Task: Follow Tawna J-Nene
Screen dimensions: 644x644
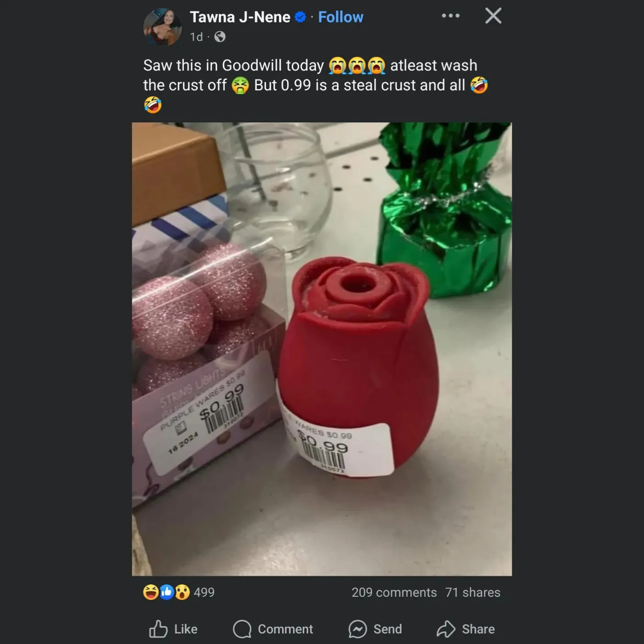Action: [340, 17]
